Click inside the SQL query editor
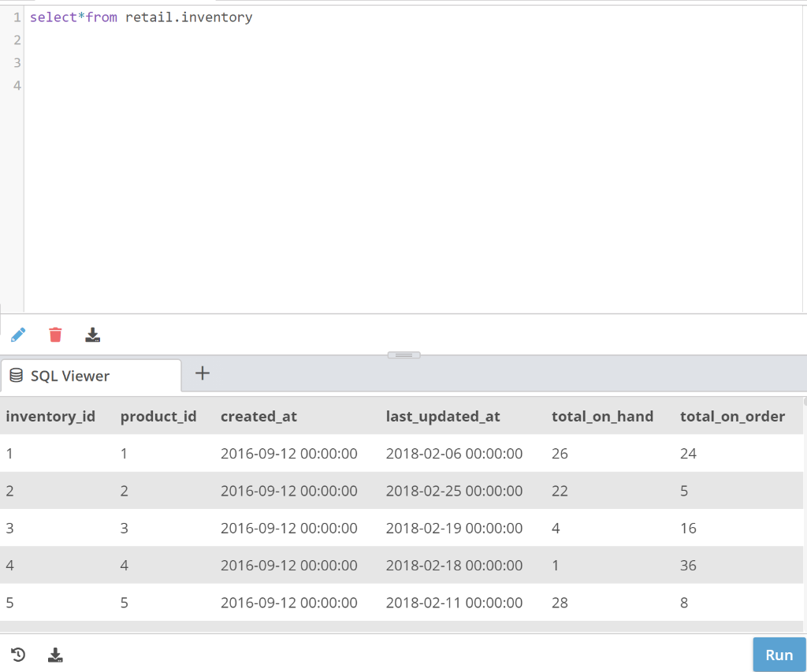 tap(315, 158)
